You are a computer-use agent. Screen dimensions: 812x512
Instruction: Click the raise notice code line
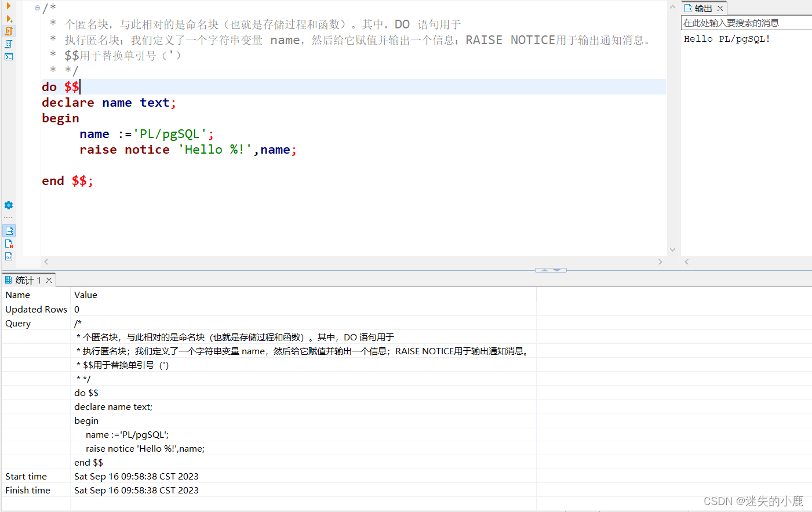(x=188, y=150)
